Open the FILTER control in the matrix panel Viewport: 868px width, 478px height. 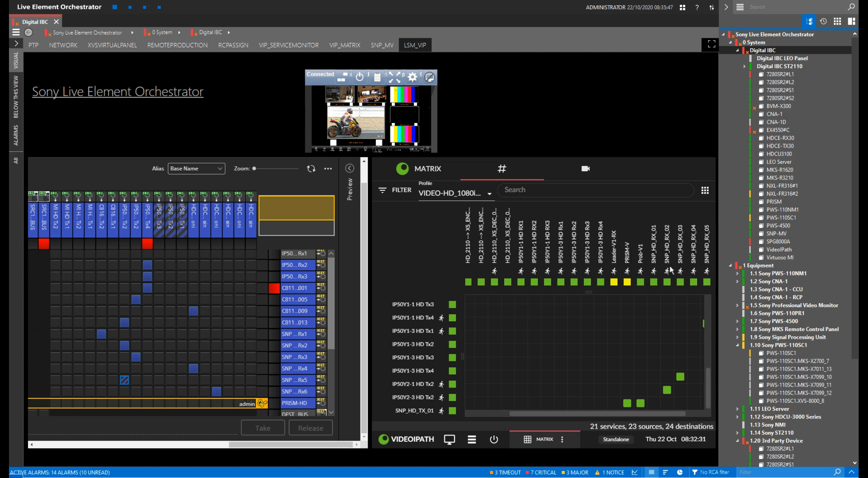395,190
